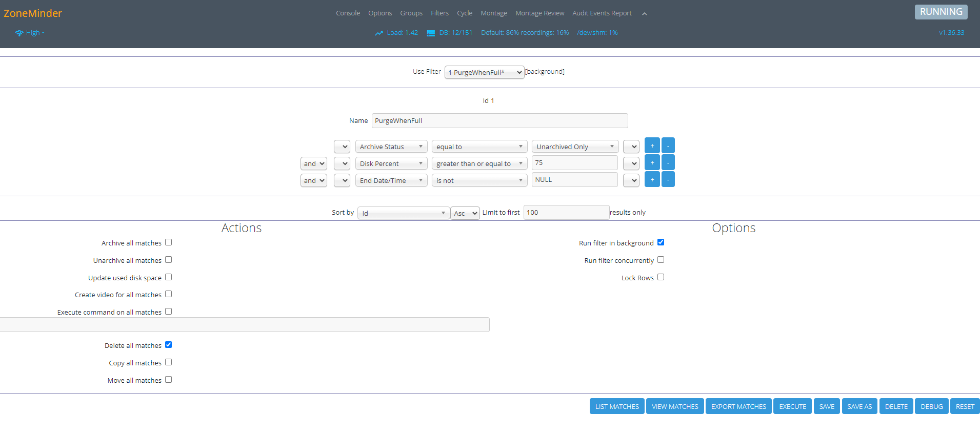This screenshot has width=980, height=434.
Task: Uncheck Delete all matches
Action: (x=168, y=345)
